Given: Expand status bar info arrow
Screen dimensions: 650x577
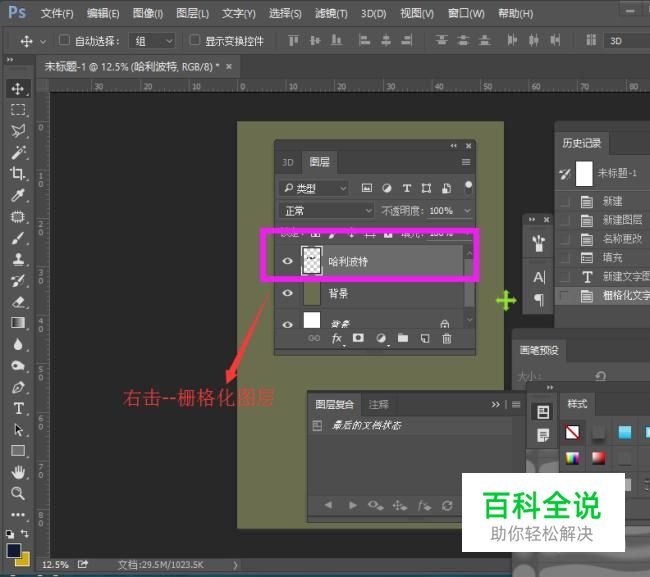Looking at the screenshot, I should pos(235,565).
